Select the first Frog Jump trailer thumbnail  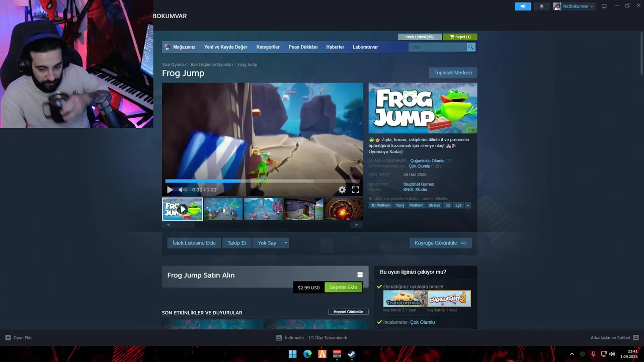[182, 209]
